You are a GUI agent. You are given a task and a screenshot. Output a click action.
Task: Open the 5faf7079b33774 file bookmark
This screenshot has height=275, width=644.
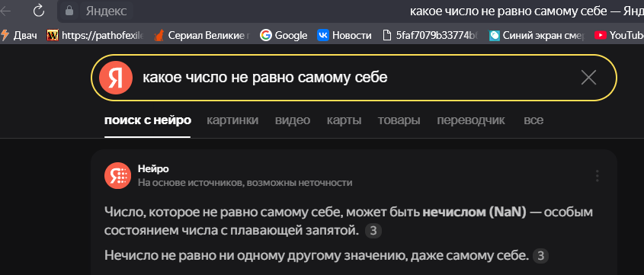tap(430, 35)
